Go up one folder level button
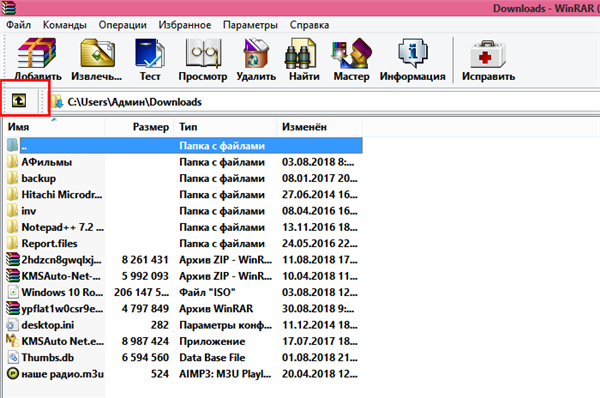The image size is (600, 398). (19, 101)
